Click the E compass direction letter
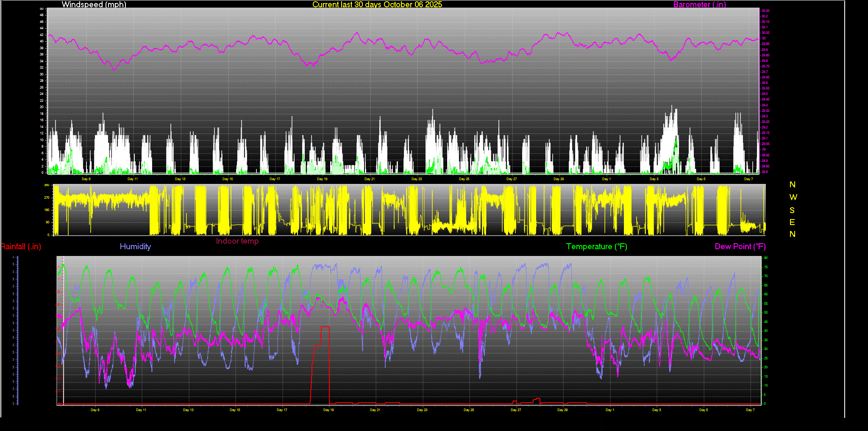Screen dimensions: 868x431 [792, 222]
